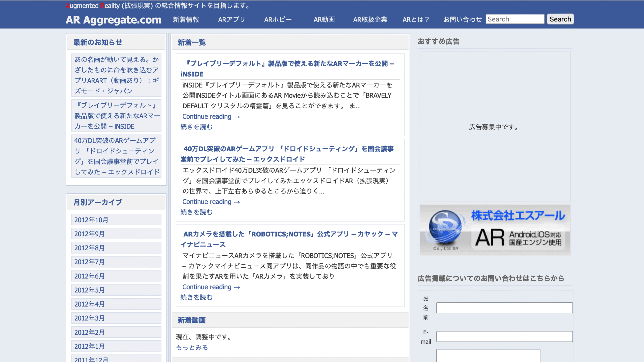Click the おすすめ広告 heading

[439, 41]
